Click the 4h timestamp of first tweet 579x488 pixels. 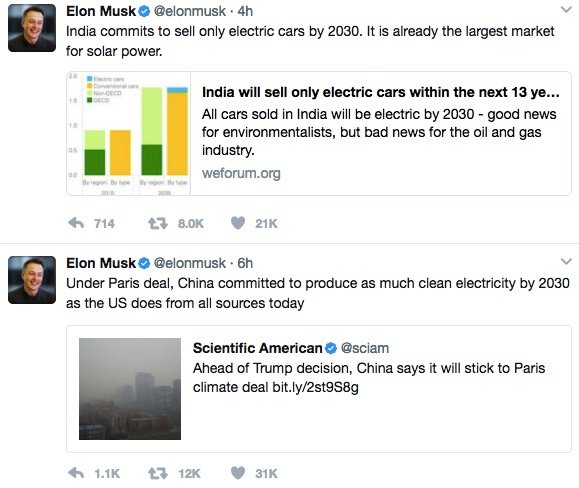(x=245, y=11)
